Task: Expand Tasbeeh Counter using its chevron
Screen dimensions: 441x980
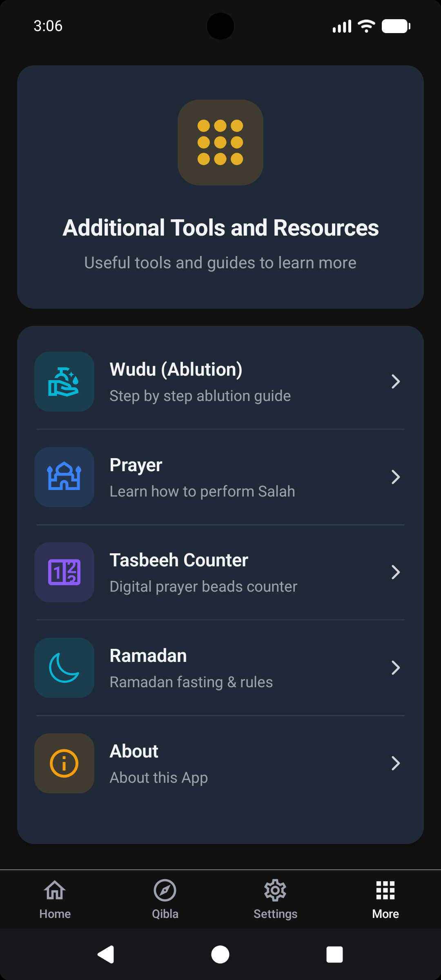Action: [x=395, y=572]
